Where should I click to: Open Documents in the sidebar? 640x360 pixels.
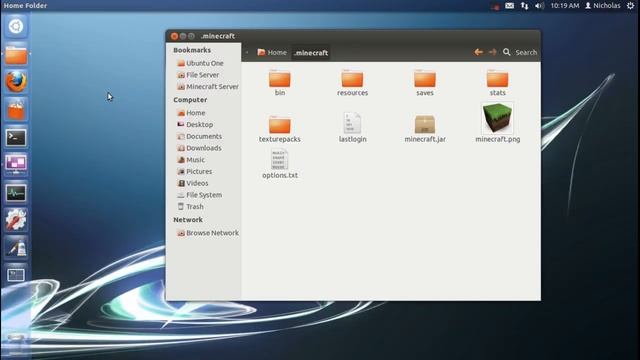(x=199, y=136)
